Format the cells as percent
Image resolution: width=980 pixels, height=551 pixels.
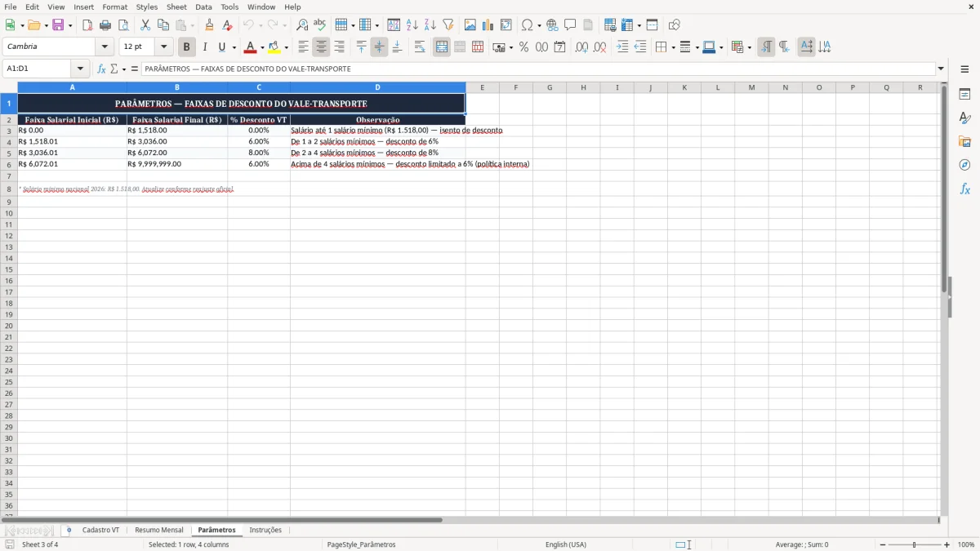point(523,47)
